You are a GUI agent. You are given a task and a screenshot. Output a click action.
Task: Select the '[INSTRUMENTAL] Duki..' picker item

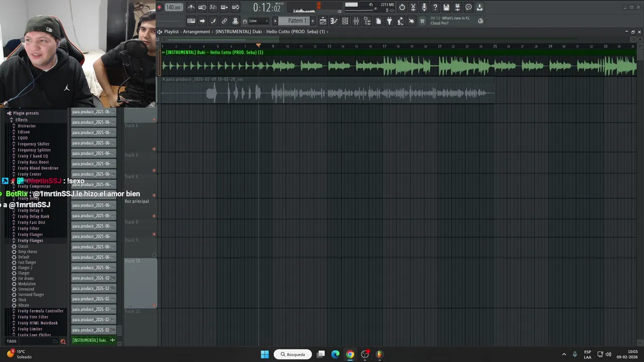pos(94,340)
